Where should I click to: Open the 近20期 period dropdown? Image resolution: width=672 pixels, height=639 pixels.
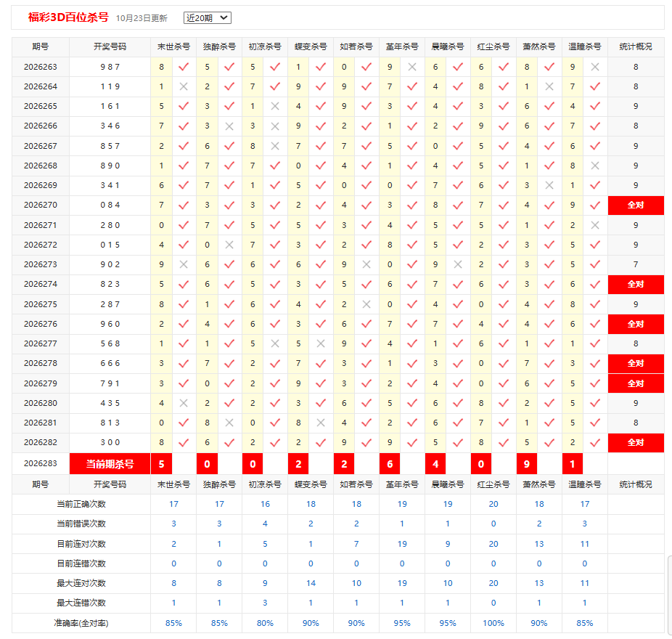pos(207,17)
